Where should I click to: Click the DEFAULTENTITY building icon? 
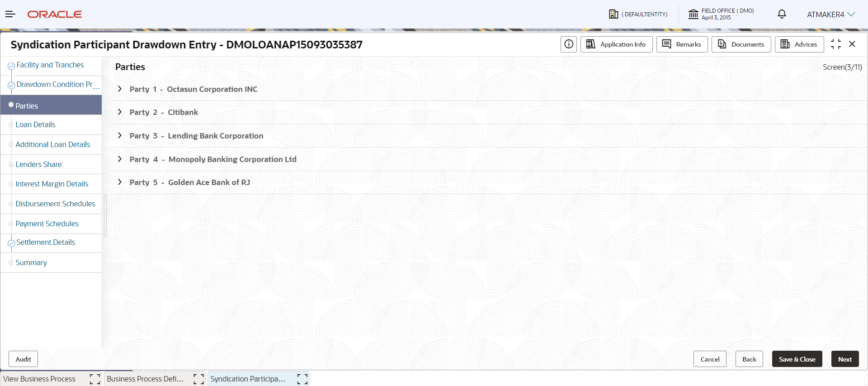click(613, 14)
